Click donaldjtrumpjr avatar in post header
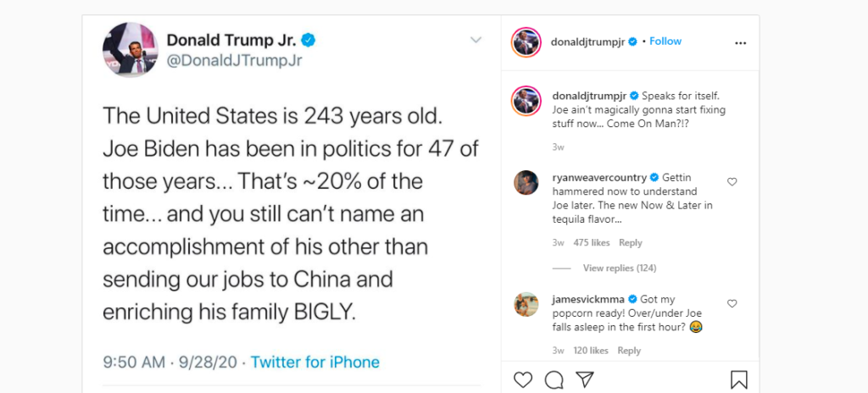This screenshot has width=868, height=393. point(526,42)
